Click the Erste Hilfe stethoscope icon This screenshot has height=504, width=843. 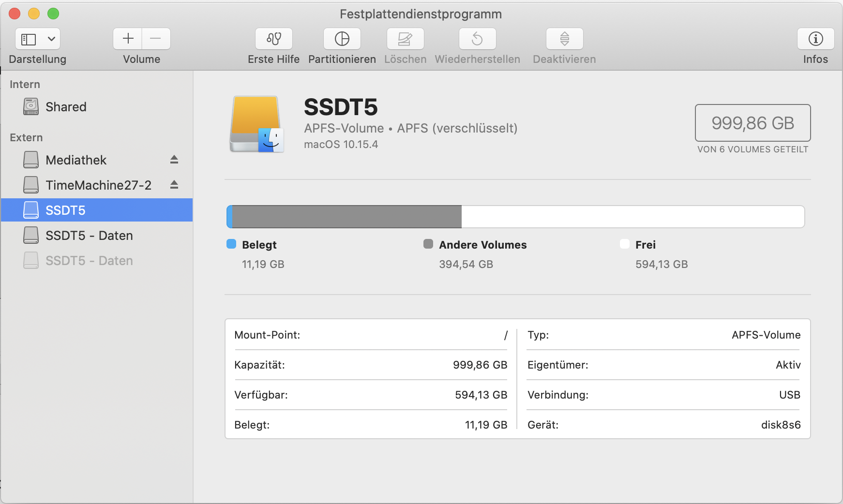[274, 39]
